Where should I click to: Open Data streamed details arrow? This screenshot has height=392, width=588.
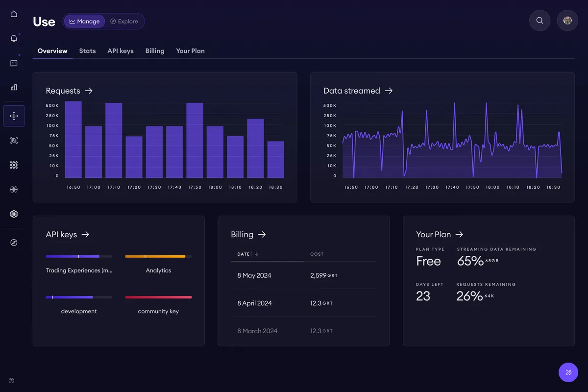pyautogui.click(x=389, y=91)
